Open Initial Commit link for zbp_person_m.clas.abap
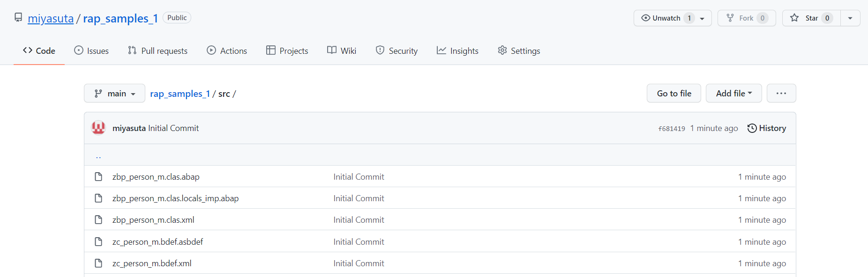The height and width of the screenshot is (277, 868). [x=359, y=177]
